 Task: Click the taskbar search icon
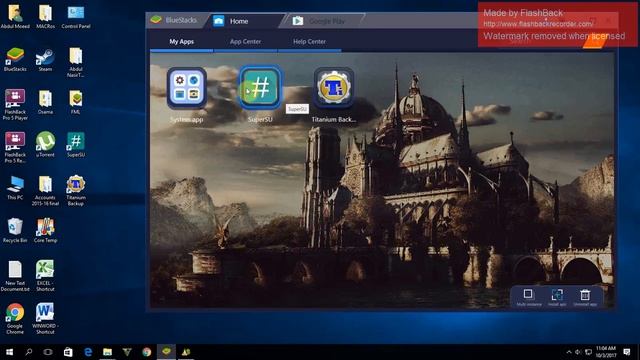29,352
